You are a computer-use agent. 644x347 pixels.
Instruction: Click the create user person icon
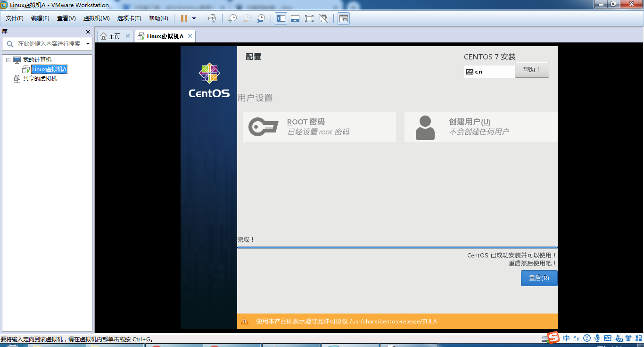click(x=425, y=127)
